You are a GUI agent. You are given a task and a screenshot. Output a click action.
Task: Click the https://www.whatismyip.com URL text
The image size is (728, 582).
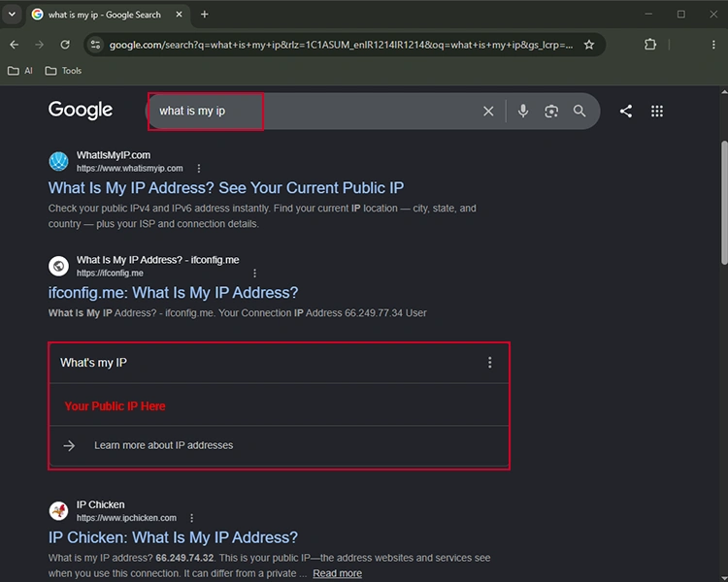[129, 169]
